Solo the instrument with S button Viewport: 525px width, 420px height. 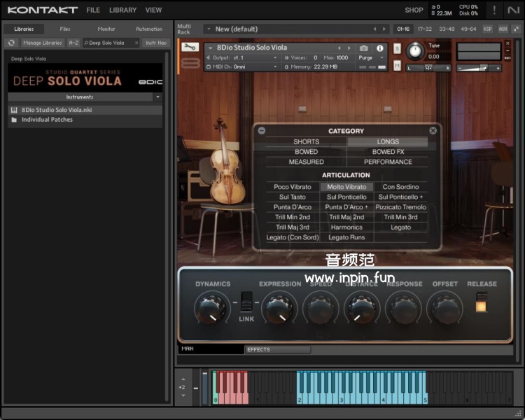point(397,48)
